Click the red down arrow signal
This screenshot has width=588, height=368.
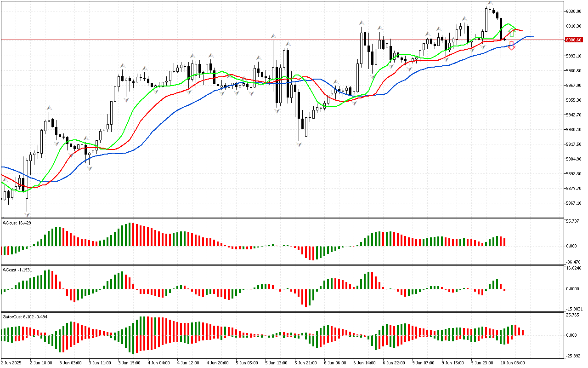pos(511,46)
